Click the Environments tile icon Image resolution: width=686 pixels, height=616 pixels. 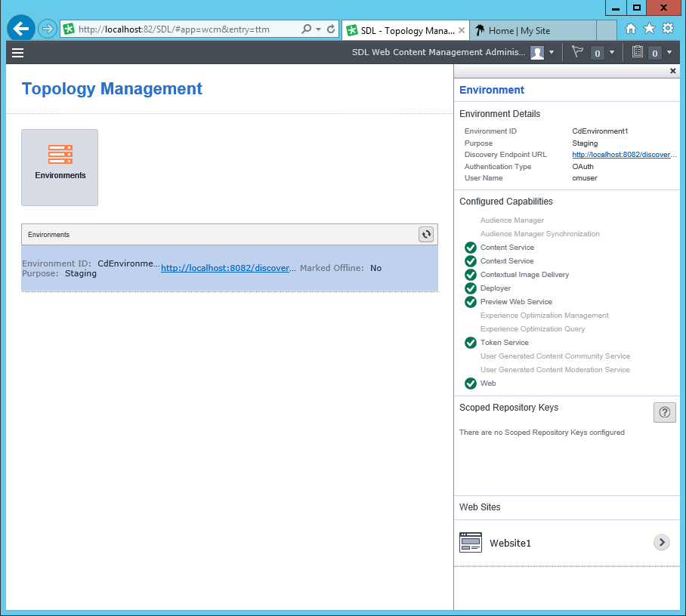pyautogui.click(x=60, y=155)
